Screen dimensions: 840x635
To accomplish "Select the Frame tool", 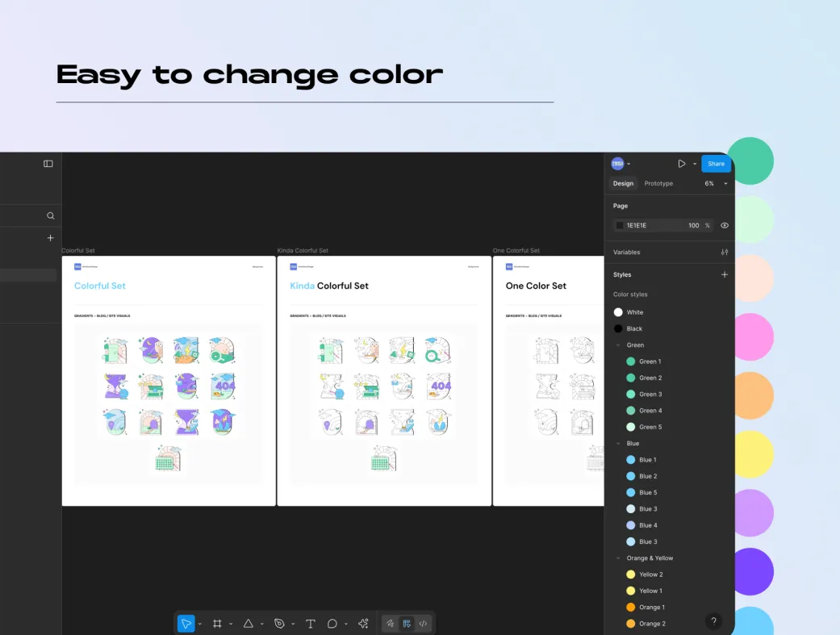I will pos(217,624).
